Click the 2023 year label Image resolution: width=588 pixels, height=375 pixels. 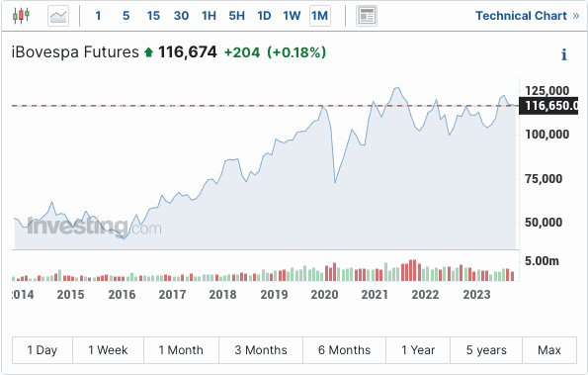(476, 295)
